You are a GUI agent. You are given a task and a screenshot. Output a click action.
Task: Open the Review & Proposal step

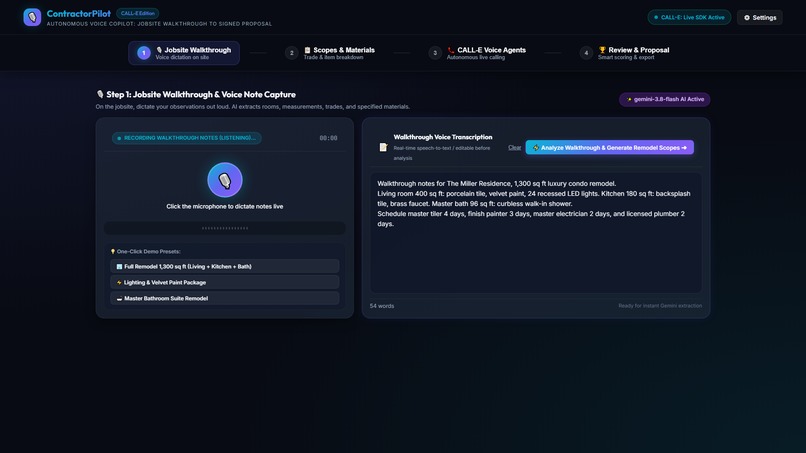tap(626, 53)
